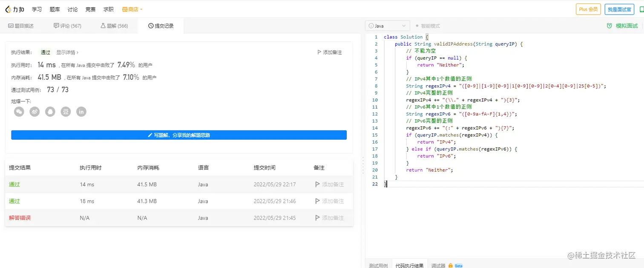This screenshot has width=644, height=268.
Task: Open the 题库 menu
Action: tap(55, 9)
